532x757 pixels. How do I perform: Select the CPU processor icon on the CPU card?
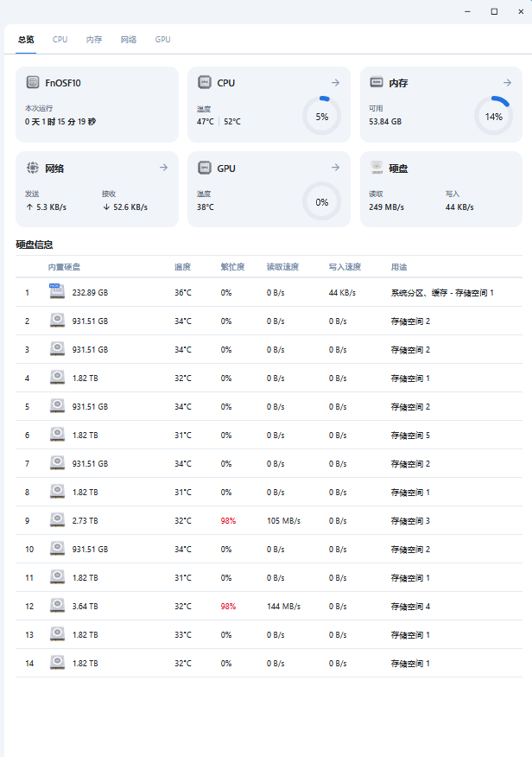point(204,83)
